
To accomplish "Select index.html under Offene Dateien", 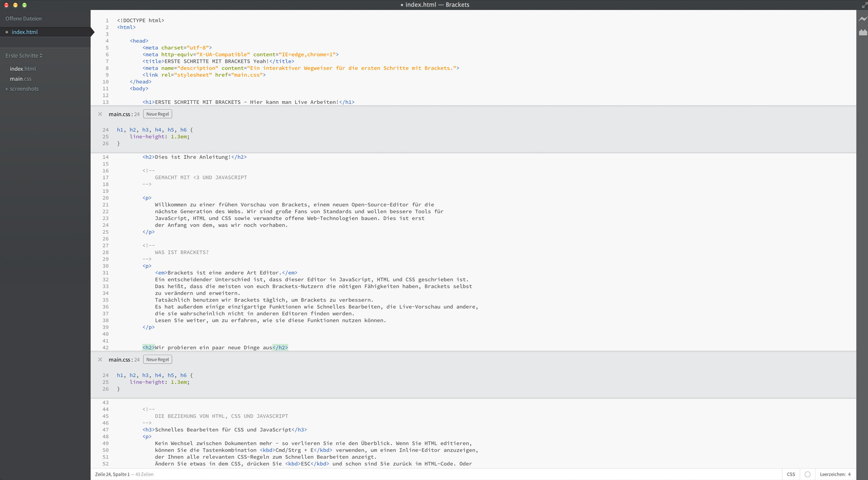I will [x=25, y=32].
